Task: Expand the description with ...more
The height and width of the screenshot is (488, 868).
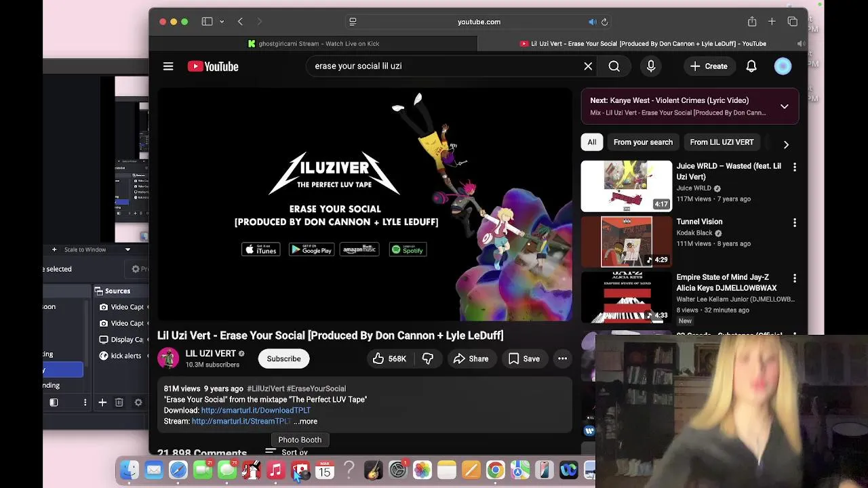Action: [305, 421]
